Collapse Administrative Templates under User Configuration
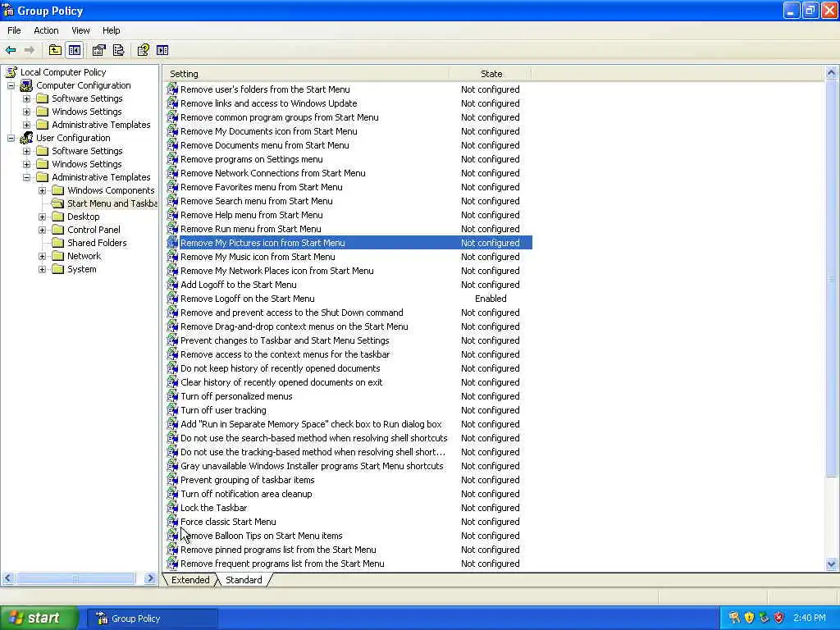This screenshot has height=630, width=840. pos(26,177)
